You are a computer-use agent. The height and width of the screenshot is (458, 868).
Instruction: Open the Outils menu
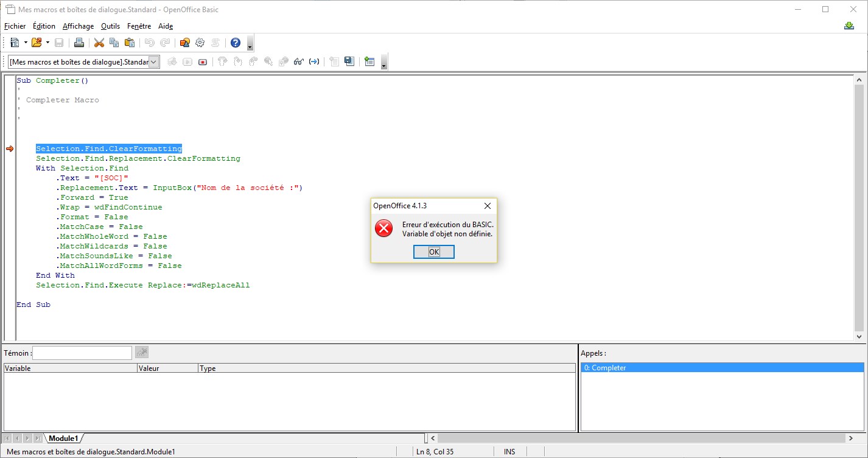(110, 26)
